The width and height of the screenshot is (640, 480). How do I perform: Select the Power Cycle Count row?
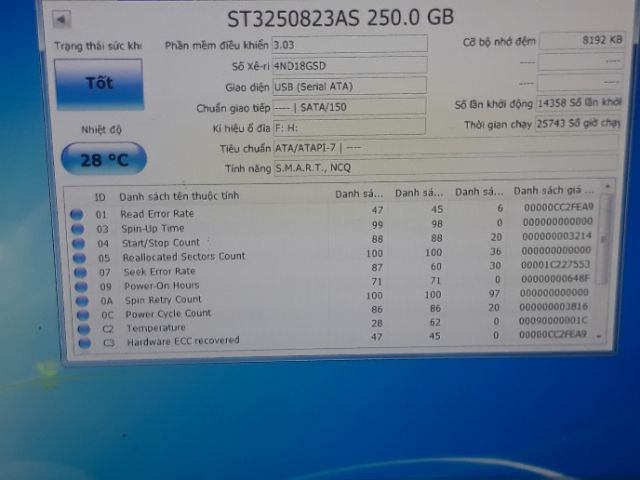point(332,311)
